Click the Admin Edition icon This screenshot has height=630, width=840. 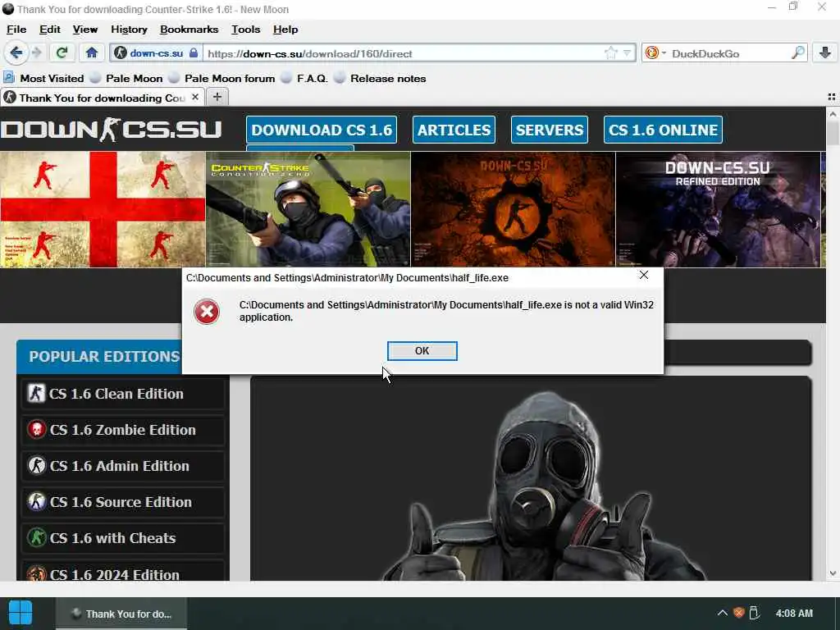pos(36,466)
